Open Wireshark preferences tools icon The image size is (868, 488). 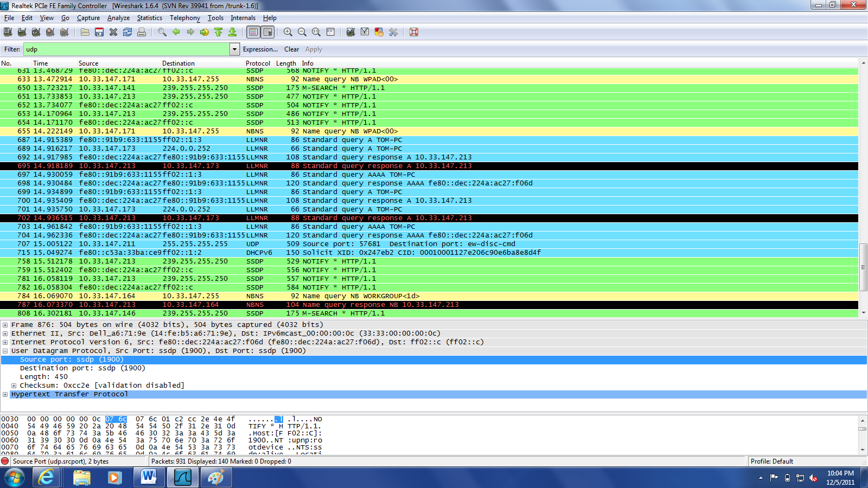393,32
